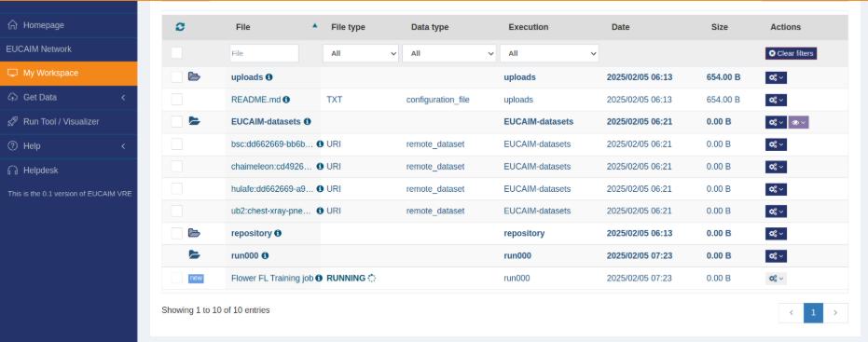This screenshot has width=868, height=342.
Task: Open actions dropdown for run000 folder
Action: coord(776,256)
